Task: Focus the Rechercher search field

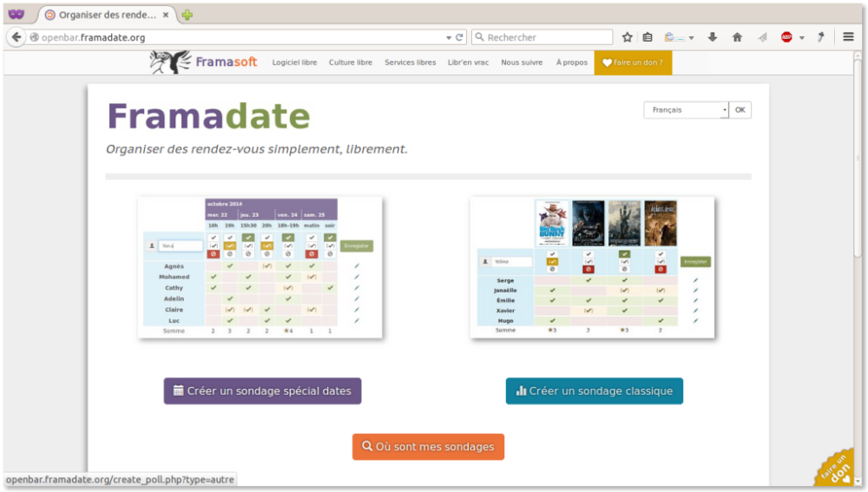Action: point(542,37)
